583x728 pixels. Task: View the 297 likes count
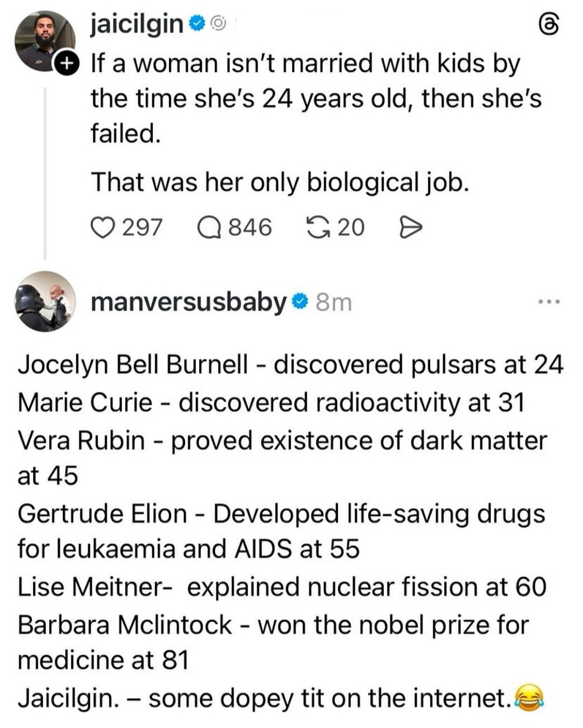click(142, 227)
